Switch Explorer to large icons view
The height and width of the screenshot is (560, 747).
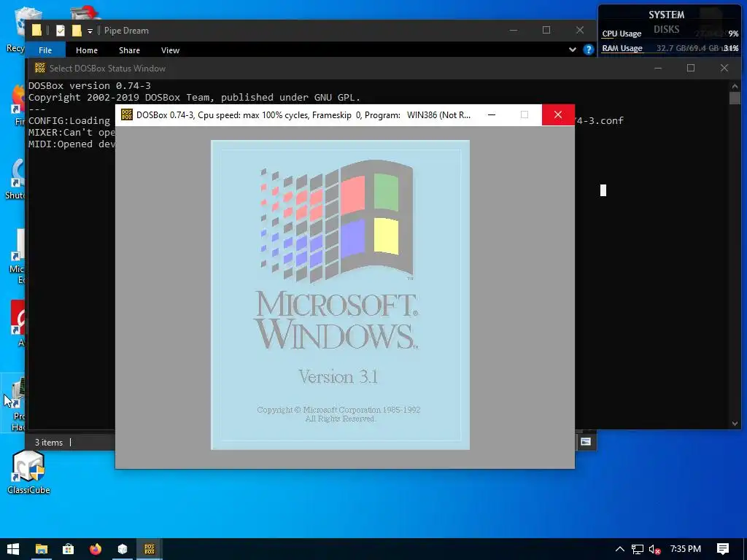[586, 442]
